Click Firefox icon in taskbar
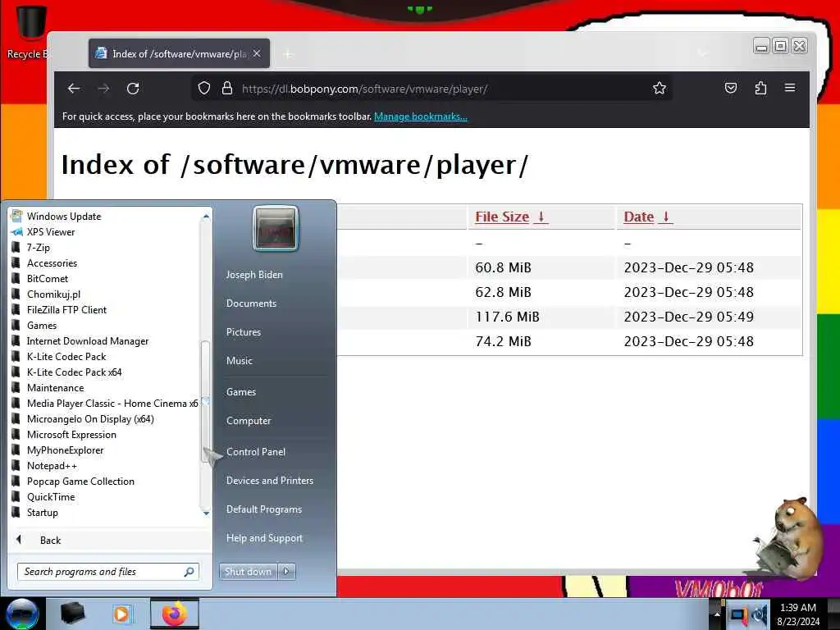 coord(175,614)
